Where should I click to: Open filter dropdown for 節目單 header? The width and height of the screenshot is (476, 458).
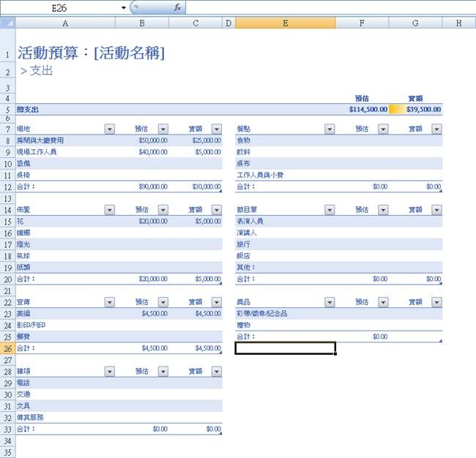[330, 210]
